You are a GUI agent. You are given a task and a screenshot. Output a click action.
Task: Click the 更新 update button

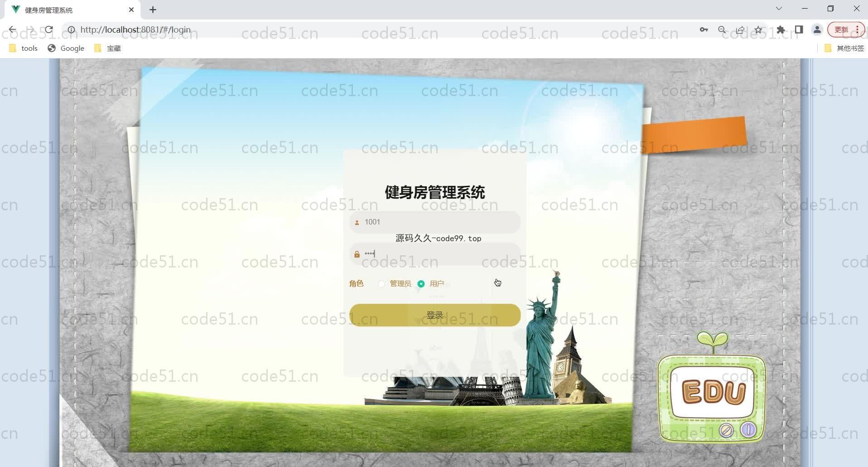coord(846,29)
